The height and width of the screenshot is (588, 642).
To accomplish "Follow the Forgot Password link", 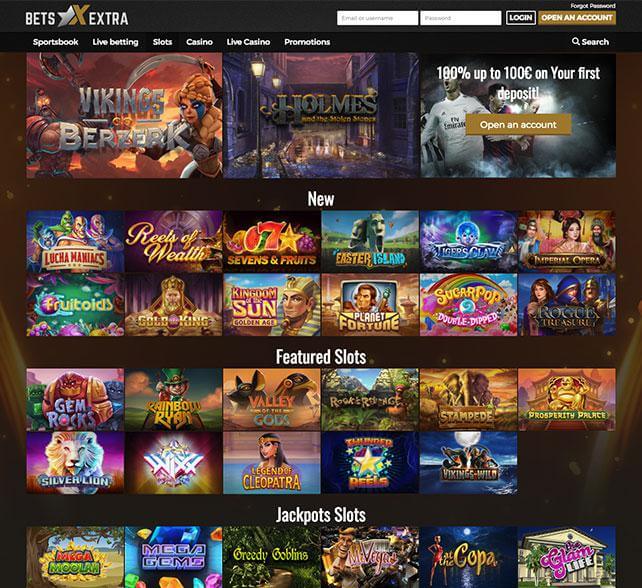I will (x=593, y=6).
